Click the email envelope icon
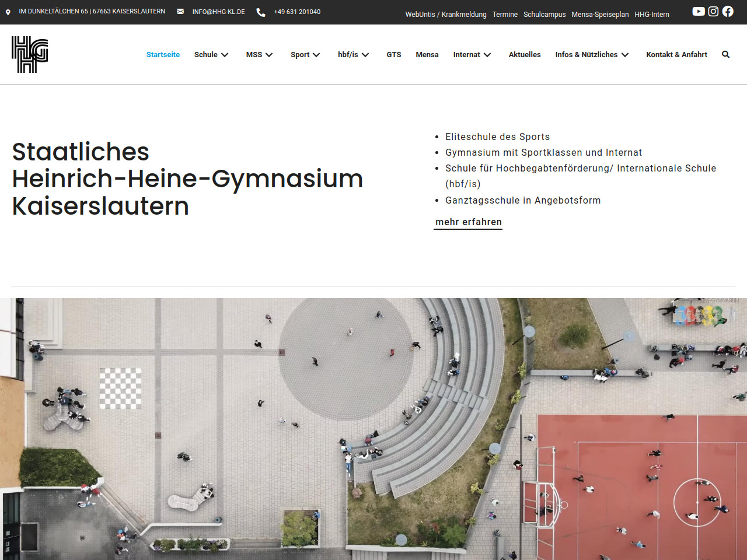Viewport: 747px width, 560px height. click(180, 12)
